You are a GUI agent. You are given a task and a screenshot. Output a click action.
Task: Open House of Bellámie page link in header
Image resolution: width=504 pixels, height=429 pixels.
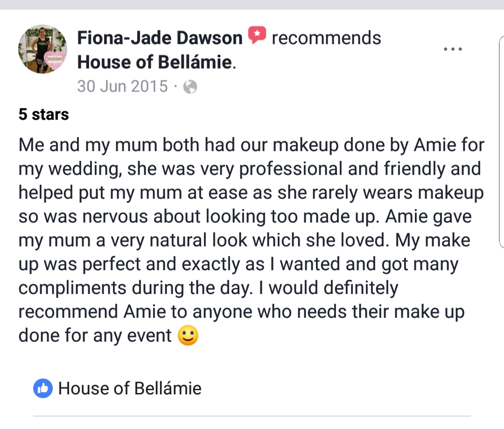coord(155,62)
